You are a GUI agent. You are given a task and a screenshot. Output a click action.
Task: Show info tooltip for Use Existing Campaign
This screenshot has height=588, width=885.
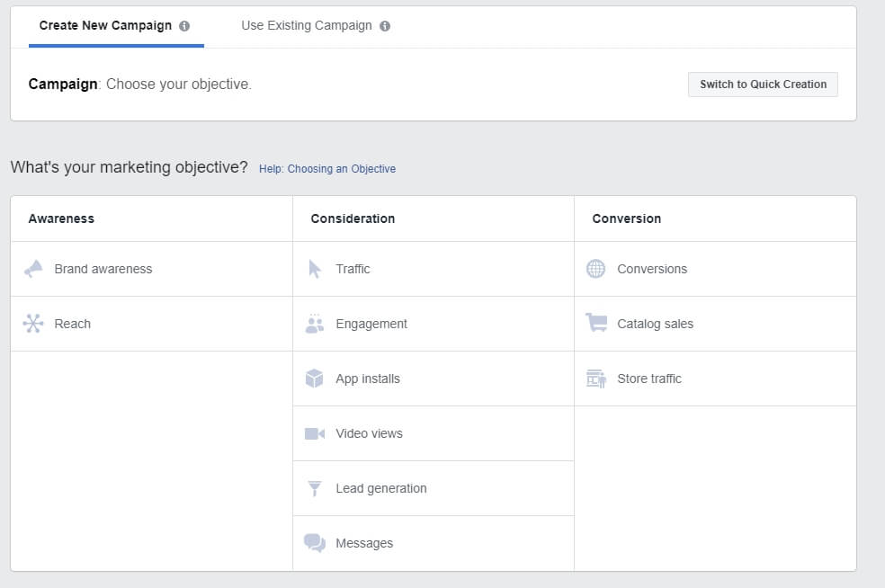pos(385,26)
